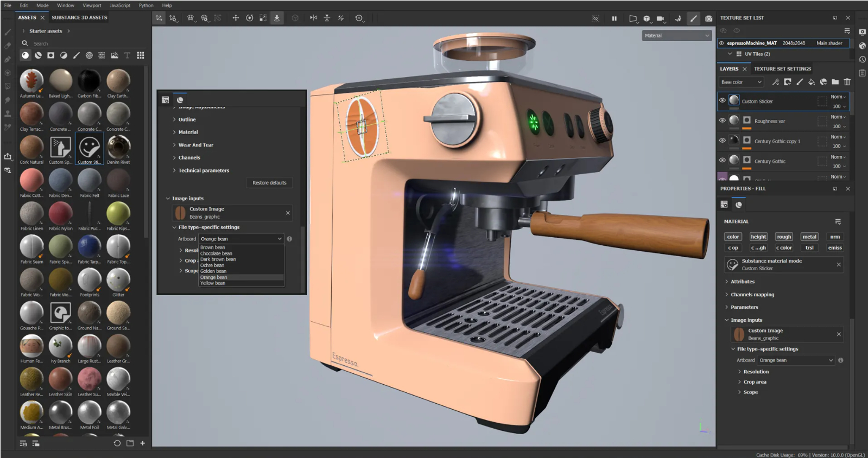Toggle visibility of Roughness var layer
The width and height of the screenshot is (868, 458).
tap(723, 120)
